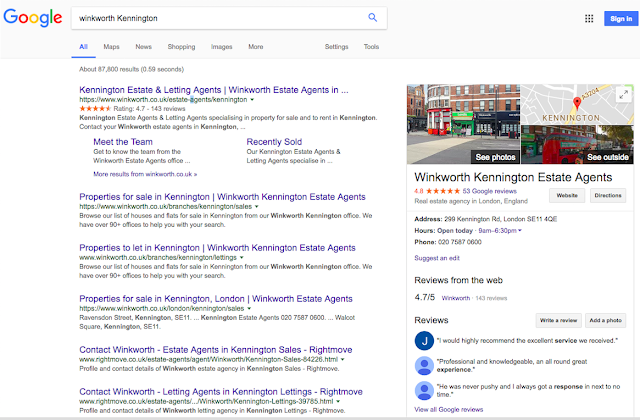Click avatar beside 'He was never pushy' review
640x420 pixels.
pos(424,391)
